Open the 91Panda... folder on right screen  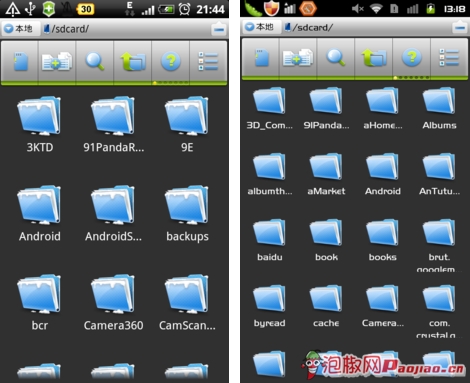326,108
